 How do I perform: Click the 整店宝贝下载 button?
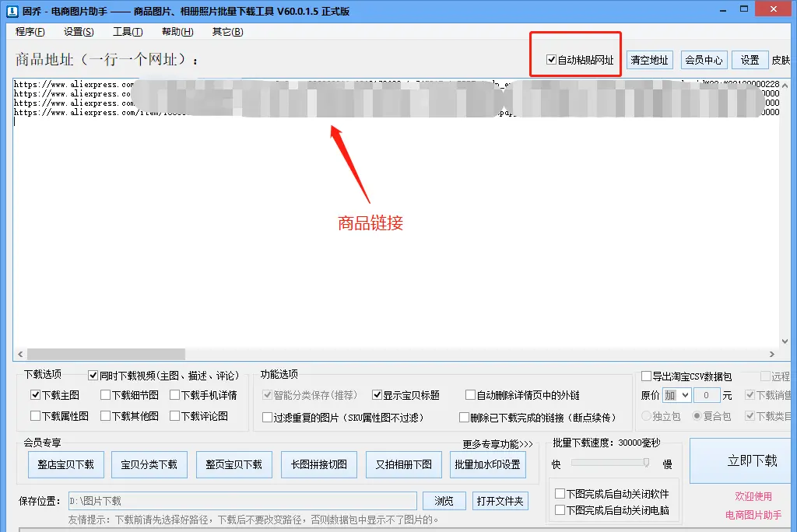point(66,464)
